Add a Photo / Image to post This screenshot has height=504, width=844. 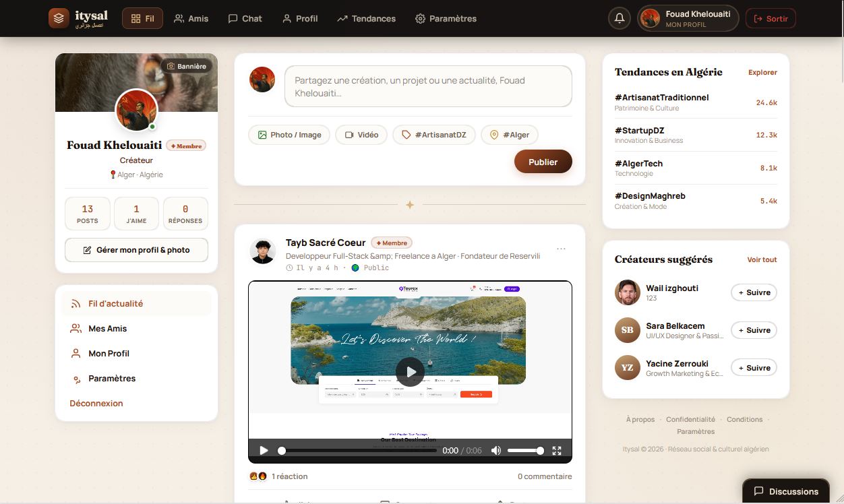[289, 135]
